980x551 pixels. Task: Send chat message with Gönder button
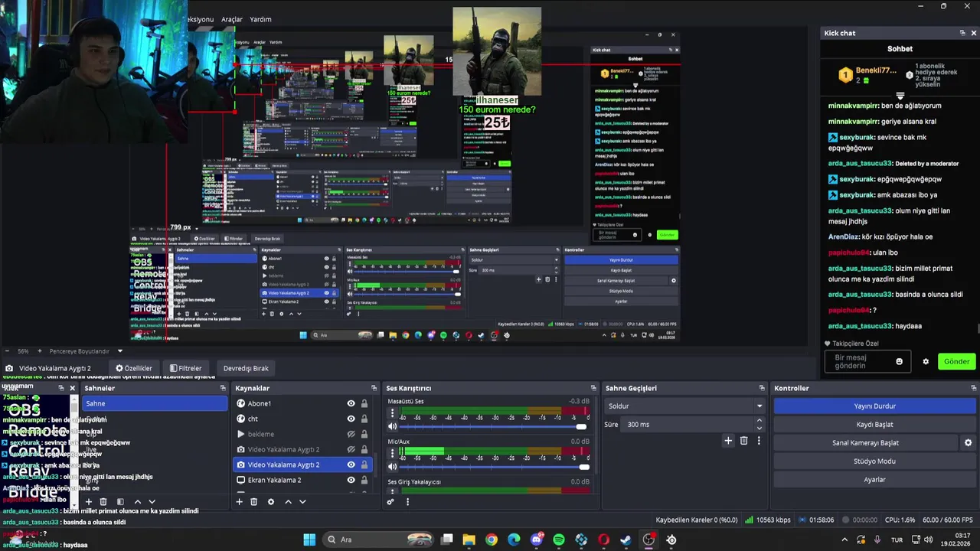coord(956,361)
